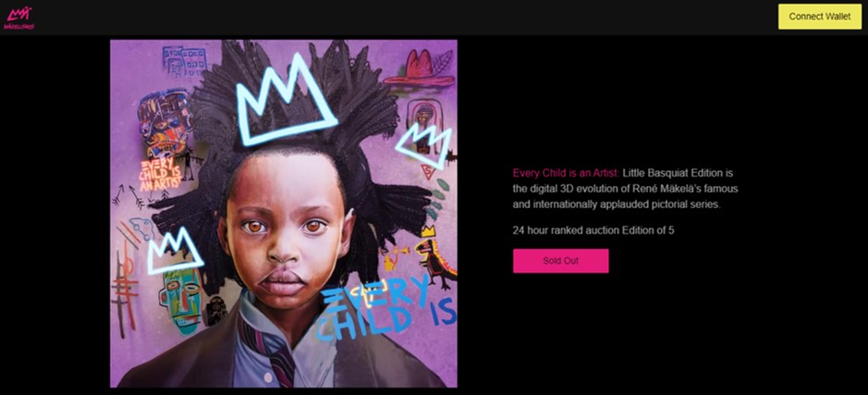The width and height of the screenshot is (868, 395).
Task: Click the green mask face drawing
Action: pos(181,299)
